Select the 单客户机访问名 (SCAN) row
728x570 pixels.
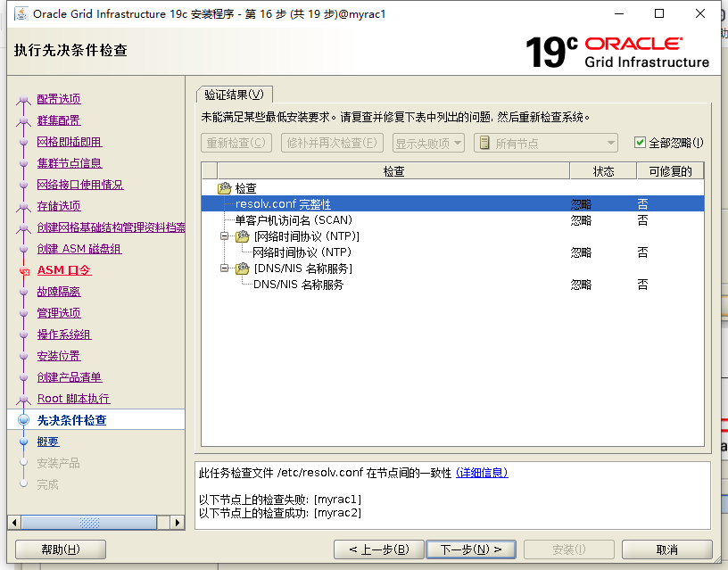coord(452,220)
